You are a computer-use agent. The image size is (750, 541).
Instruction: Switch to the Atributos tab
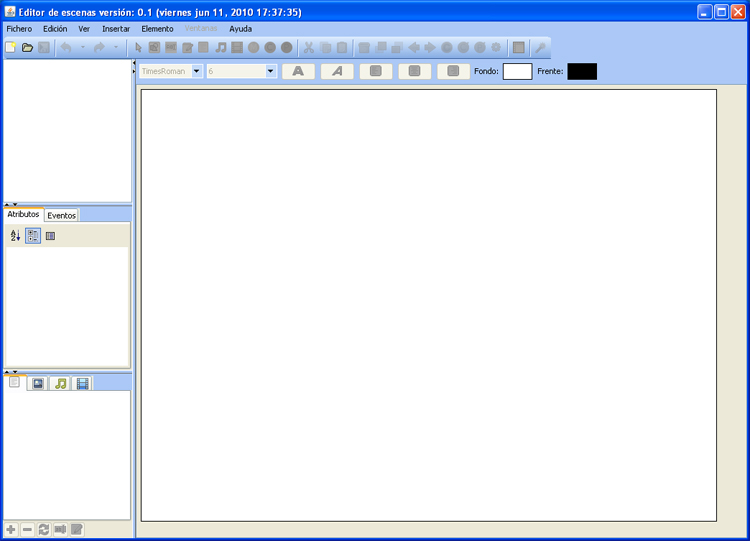(23, 214)
